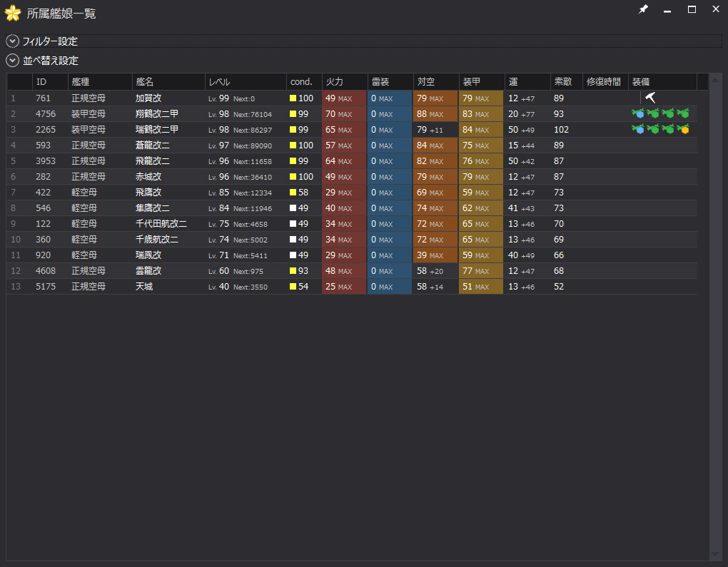The image size is (728, 567).
Task: Click the white cond square for 隼鷹改二
Action: [293, 208]
